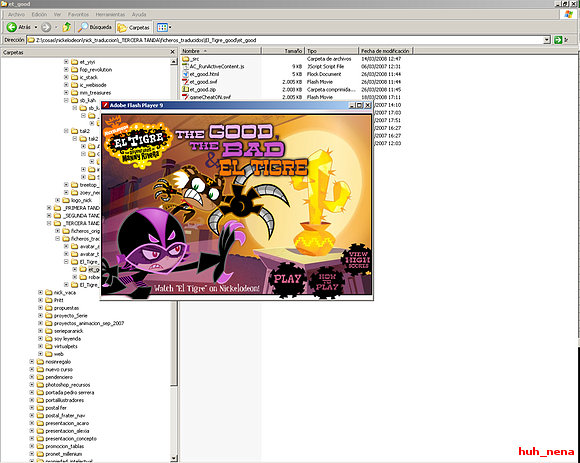
Task: Sort files by Tipo column header
Action: (x=331, y=51)
